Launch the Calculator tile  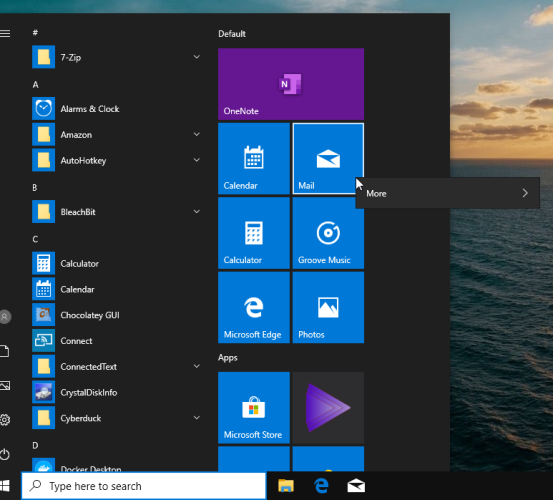(x=254, y=233)
